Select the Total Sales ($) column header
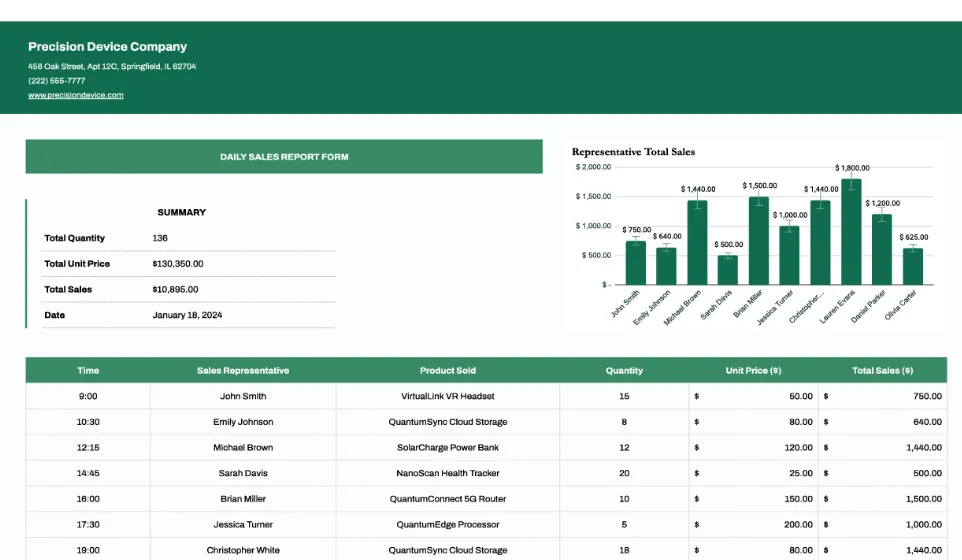 click(x=882, y=370)
